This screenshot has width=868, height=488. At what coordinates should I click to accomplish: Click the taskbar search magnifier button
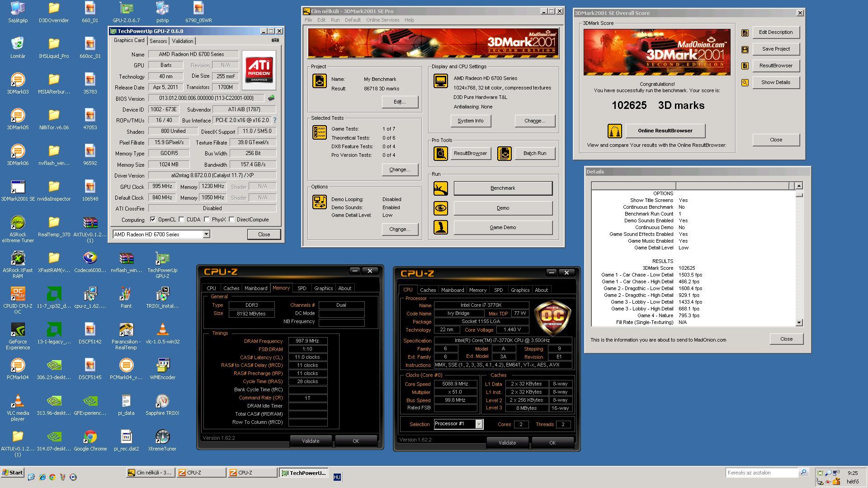tap(803, 473)
